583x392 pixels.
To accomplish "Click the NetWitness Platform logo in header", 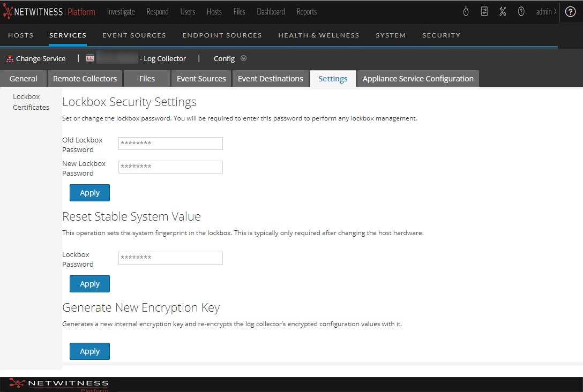I will pyautogui.click(x=49, y=12).
